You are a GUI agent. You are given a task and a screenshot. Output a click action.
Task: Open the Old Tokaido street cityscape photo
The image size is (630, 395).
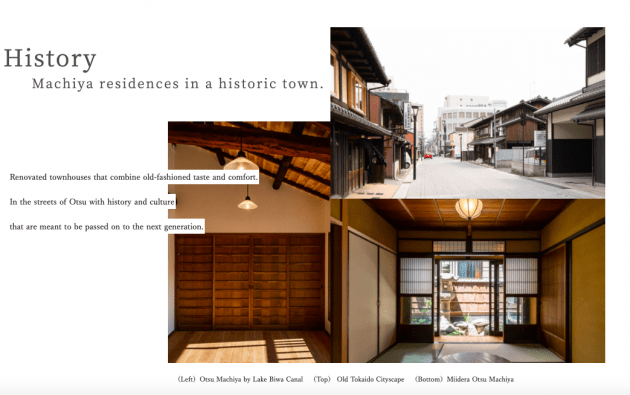468,113
